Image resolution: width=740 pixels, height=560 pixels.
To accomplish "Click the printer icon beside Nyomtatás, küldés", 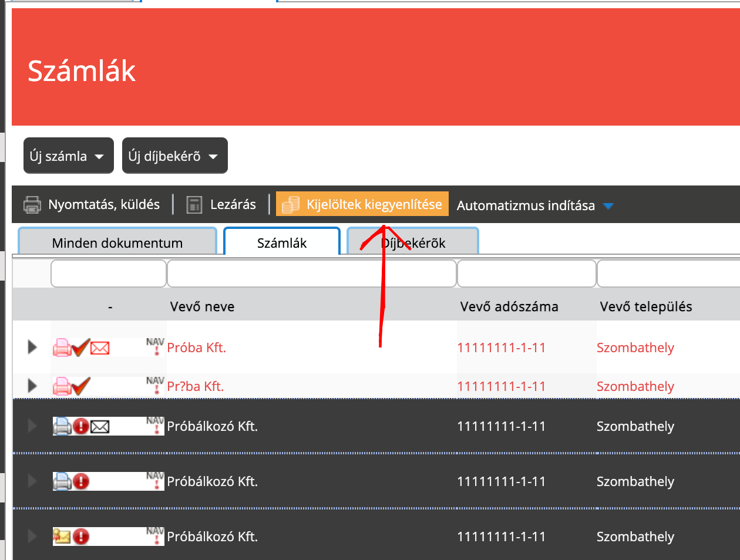I will coord(32,205).
